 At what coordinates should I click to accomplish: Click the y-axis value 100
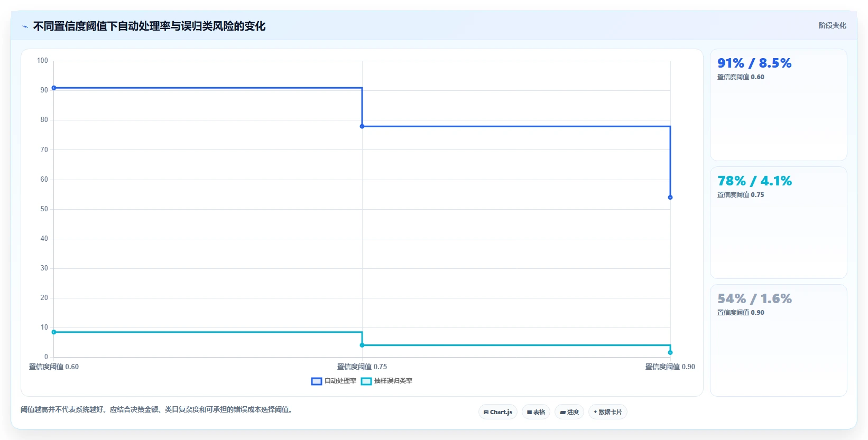(x=42, y=61)
